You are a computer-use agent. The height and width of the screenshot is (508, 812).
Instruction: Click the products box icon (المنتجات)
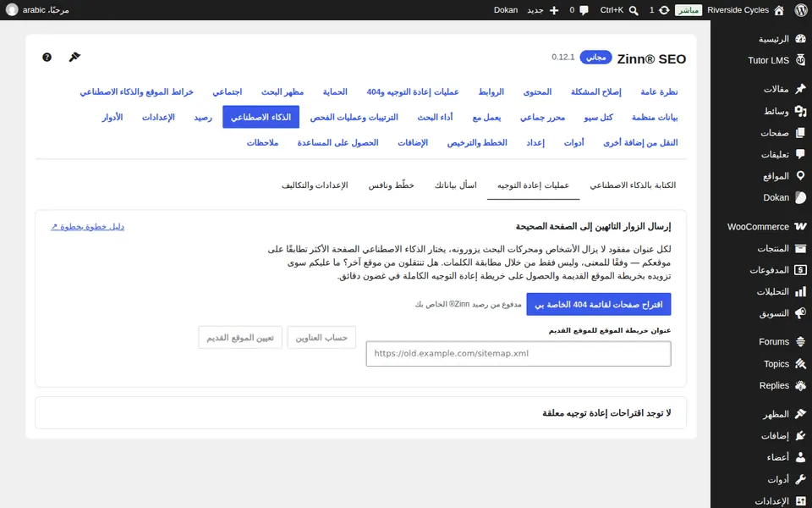point(800,248)
